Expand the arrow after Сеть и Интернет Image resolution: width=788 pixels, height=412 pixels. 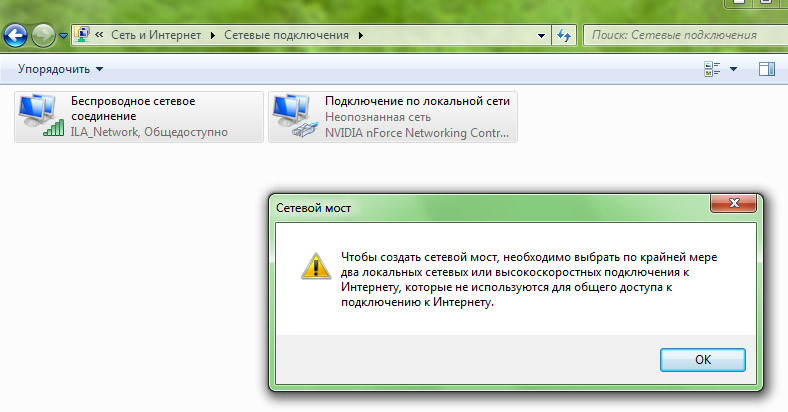tap(213, 36)
